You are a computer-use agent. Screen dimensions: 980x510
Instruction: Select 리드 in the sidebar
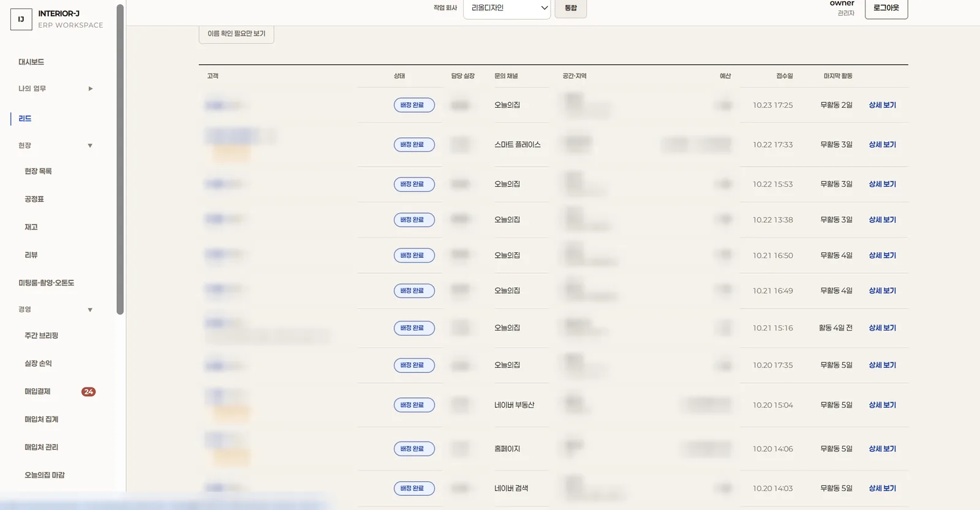[25, 119]
